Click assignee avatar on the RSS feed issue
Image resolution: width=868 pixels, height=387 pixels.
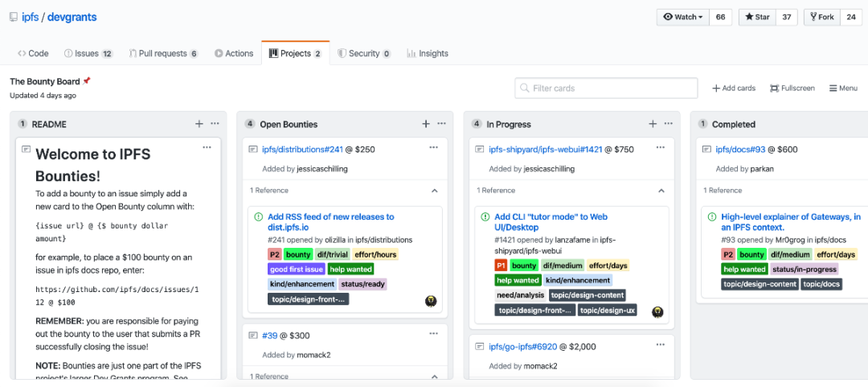pyautogui.click(x=431, y=301)
